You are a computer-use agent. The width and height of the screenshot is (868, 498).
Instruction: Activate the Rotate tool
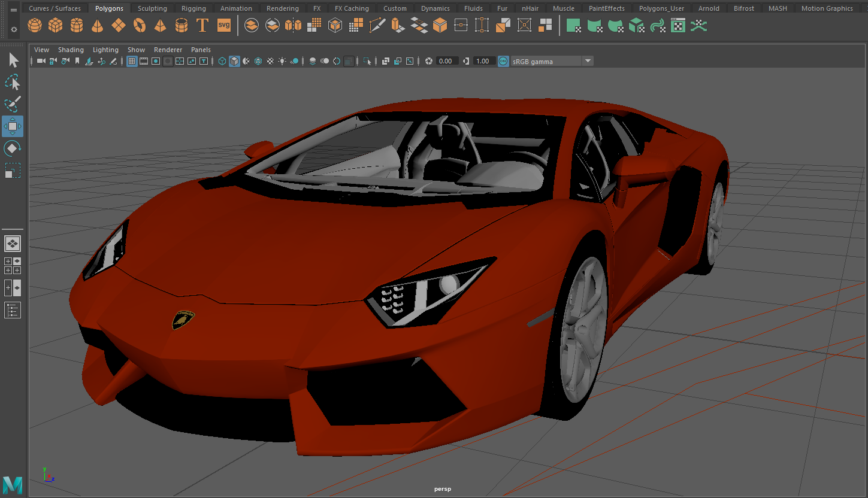(x=13, y=148)
